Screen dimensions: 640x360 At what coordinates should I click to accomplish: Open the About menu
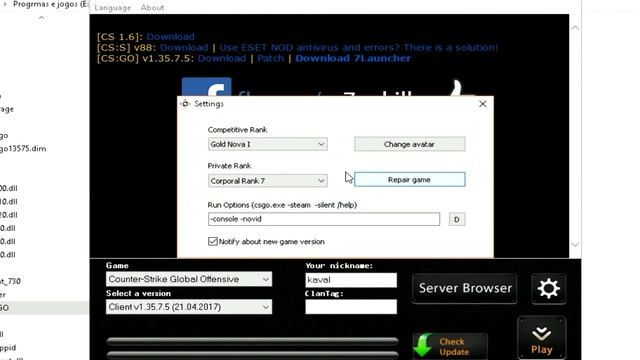(x=152, y=8)
